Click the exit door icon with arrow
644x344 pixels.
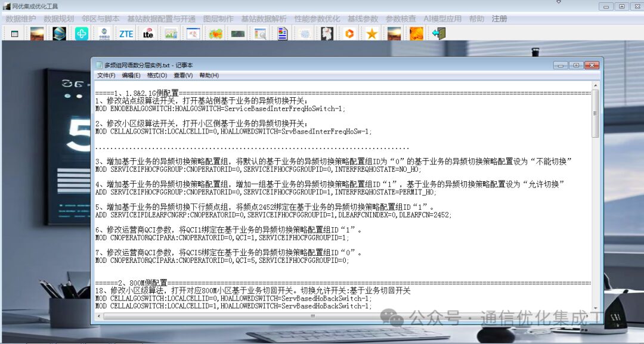click(439, 33)
